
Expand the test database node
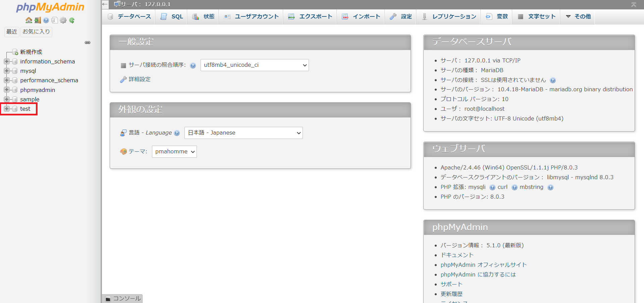click(x=6, y=108)
